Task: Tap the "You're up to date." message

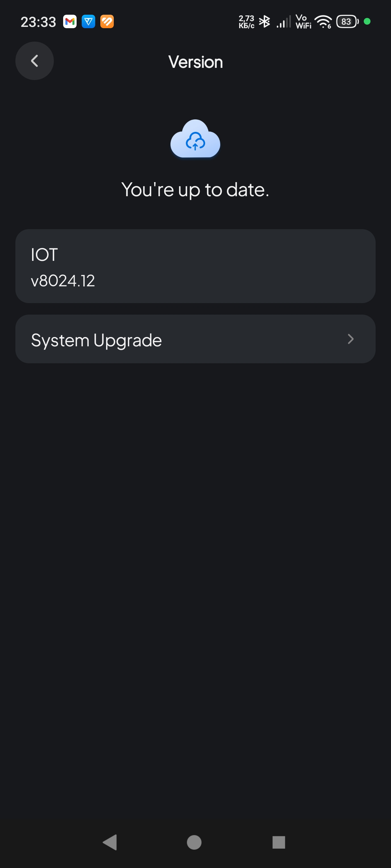Action: pyautogui.click(x=195, y=190)
